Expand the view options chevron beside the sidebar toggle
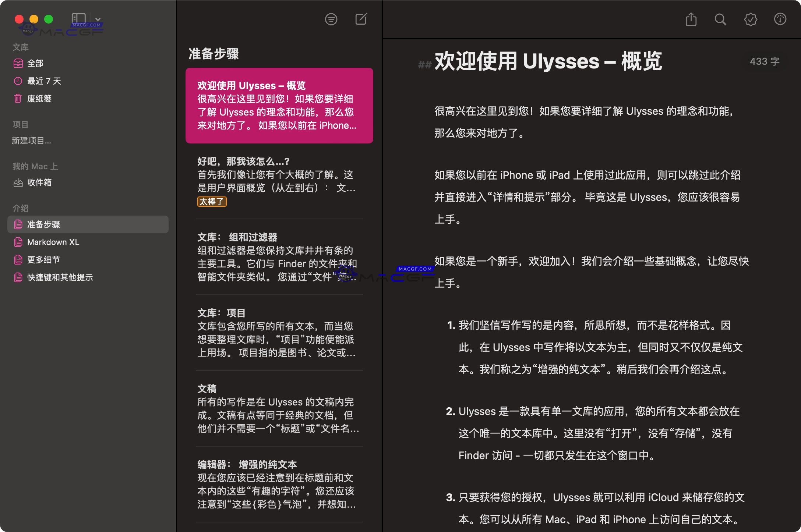The width and height of the screenshot is (801, 532). (98, 18)
